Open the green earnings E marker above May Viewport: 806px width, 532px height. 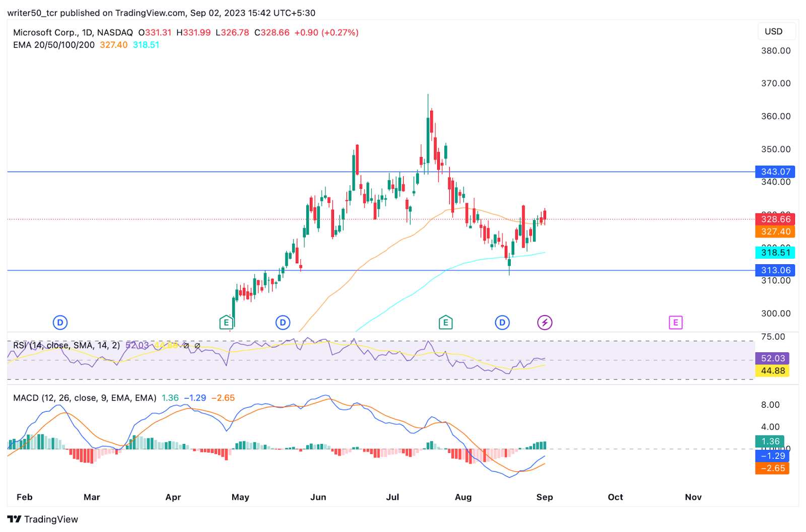coord(226,322)
